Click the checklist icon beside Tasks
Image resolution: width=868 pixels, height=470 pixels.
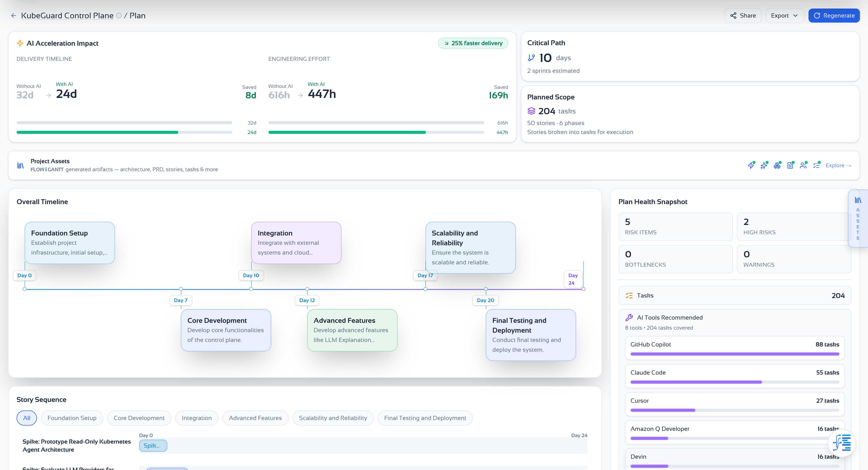[629, 296]
